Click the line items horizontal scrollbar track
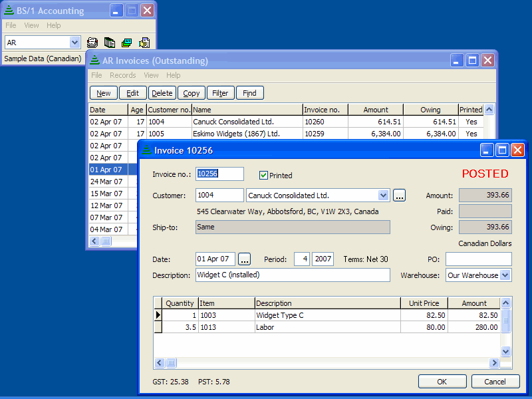This screenshot has height=399, width=532. pos(332,363)
